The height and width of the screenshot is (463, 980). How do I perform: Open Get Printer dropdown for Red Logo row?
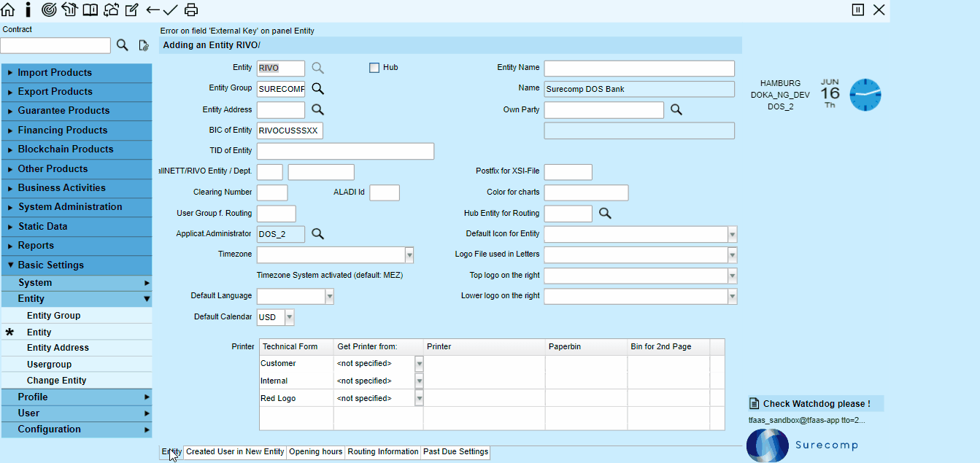pyautogui.click(x=419, y=398)
